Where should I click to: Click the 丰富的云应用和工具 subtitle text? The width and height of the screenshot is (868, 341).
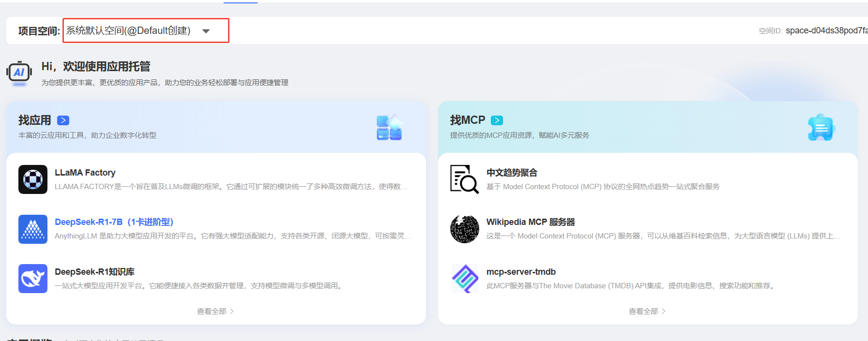click(x=88, y=135)
